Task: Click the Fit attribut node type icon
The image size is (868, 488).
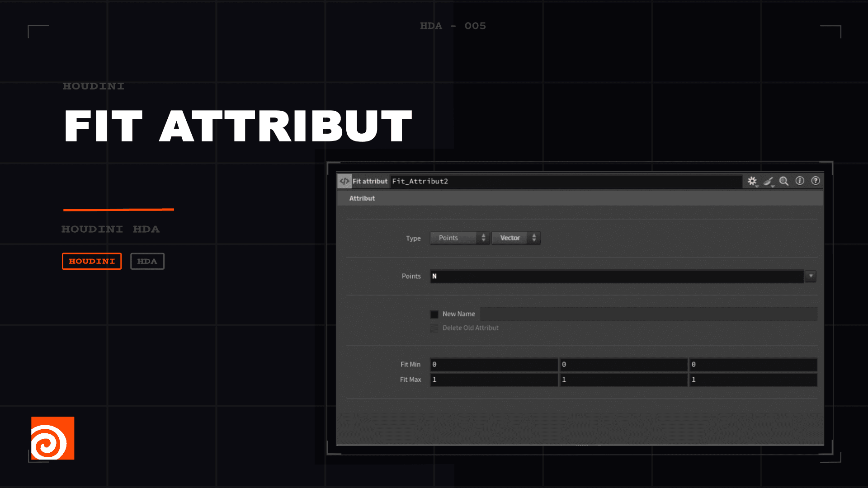Action: [x=344, y=181]
